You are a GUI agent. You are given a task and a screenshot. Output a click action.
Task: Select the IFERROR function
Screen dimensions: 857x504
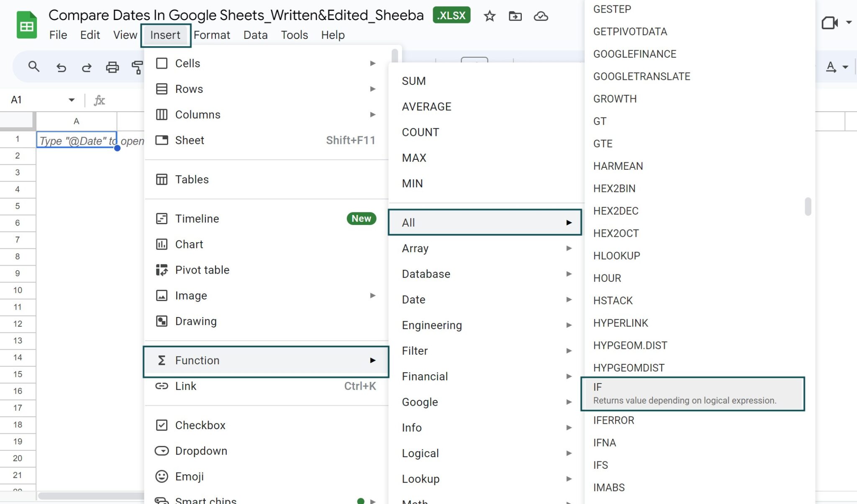pyautogui.click(x=695, y=420)
